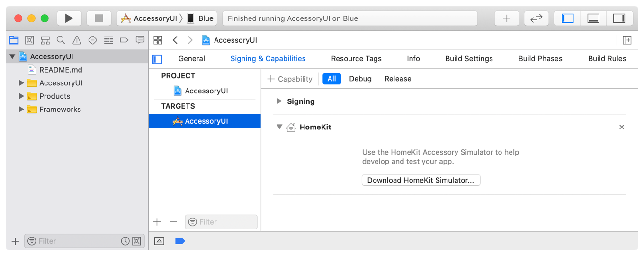
Task: Open the Library with plus toolbar button
Action: 507,18
